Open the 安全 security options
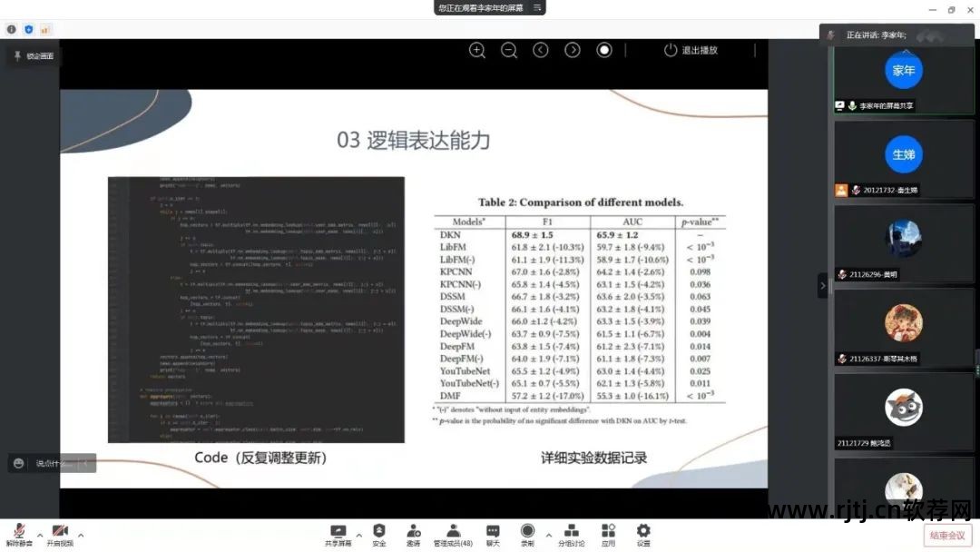Screen dimensions: 980x552 pos(378,531)
